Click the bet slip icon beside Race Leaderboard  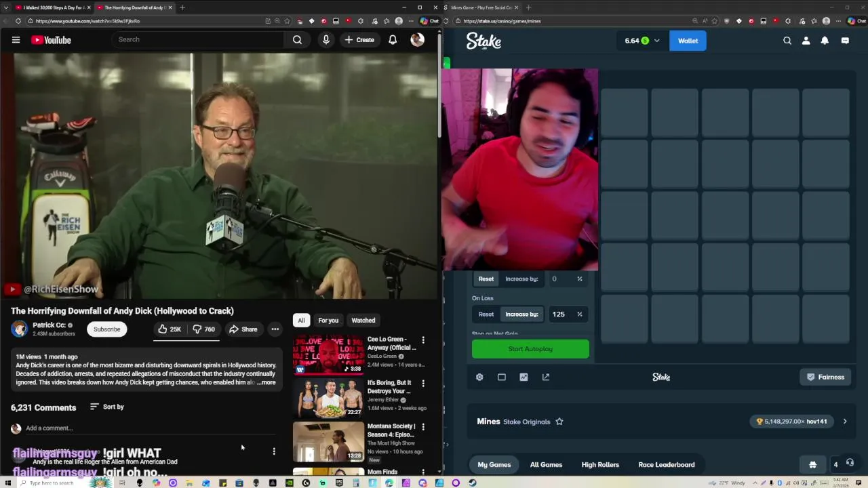[812, 464]
